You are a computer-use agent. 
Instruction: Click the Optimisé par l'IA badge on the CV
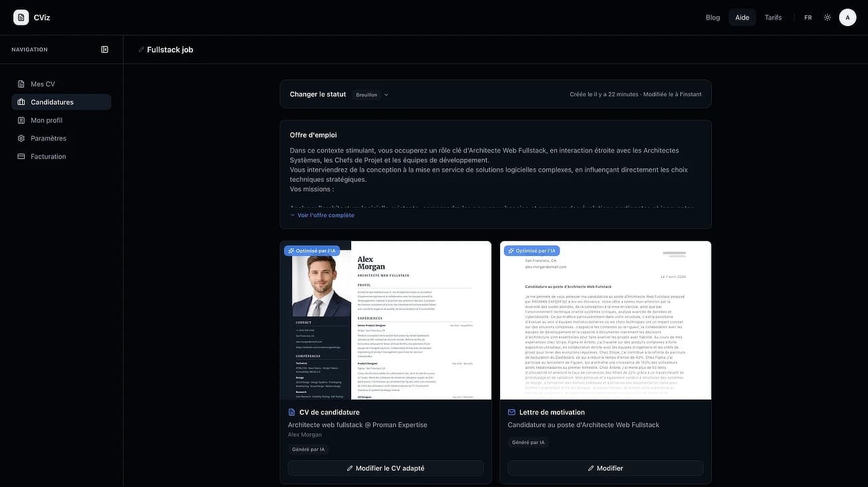coord(312,251)
